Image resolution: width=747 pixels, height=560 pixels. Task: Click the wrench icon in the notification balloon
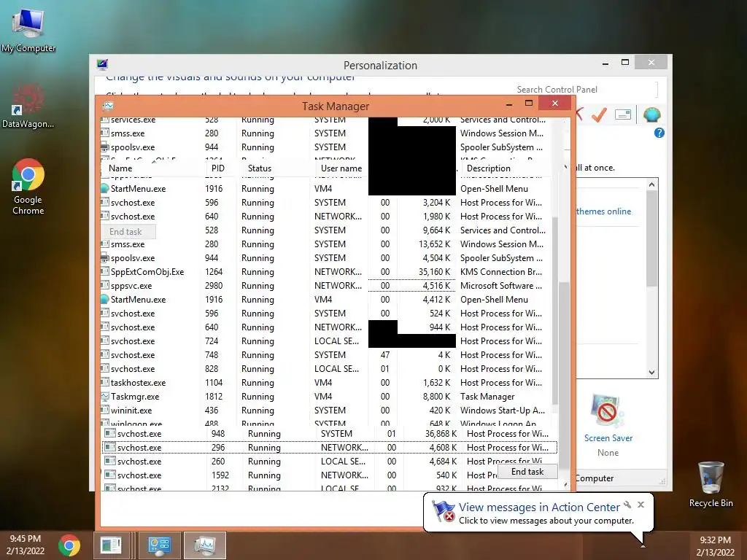tap(627, 505)
